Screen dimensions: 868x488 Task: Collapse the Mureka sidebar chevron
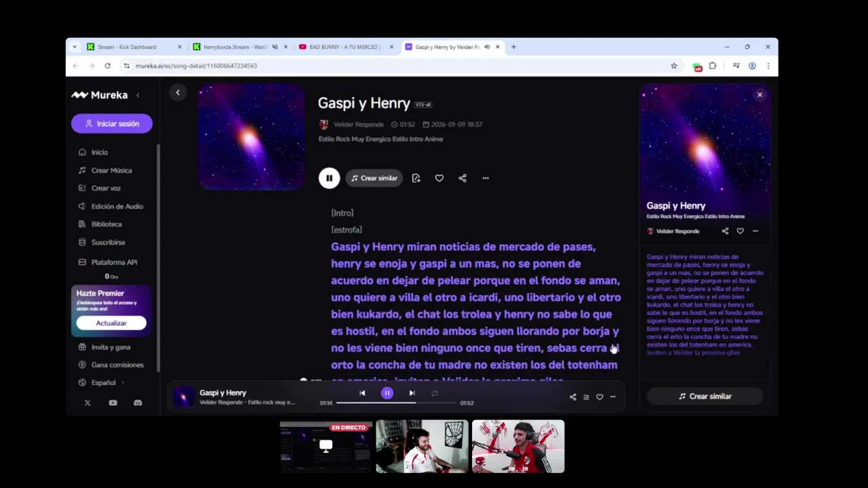(138, 96)
